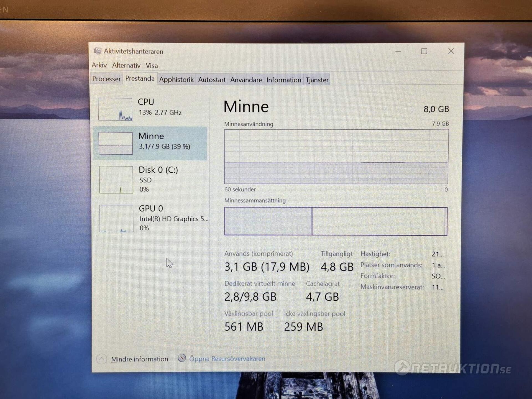Select the GPU 0 graph thumbnail
Viewport: 532px width, 399px height.
(x=116, y=218)
